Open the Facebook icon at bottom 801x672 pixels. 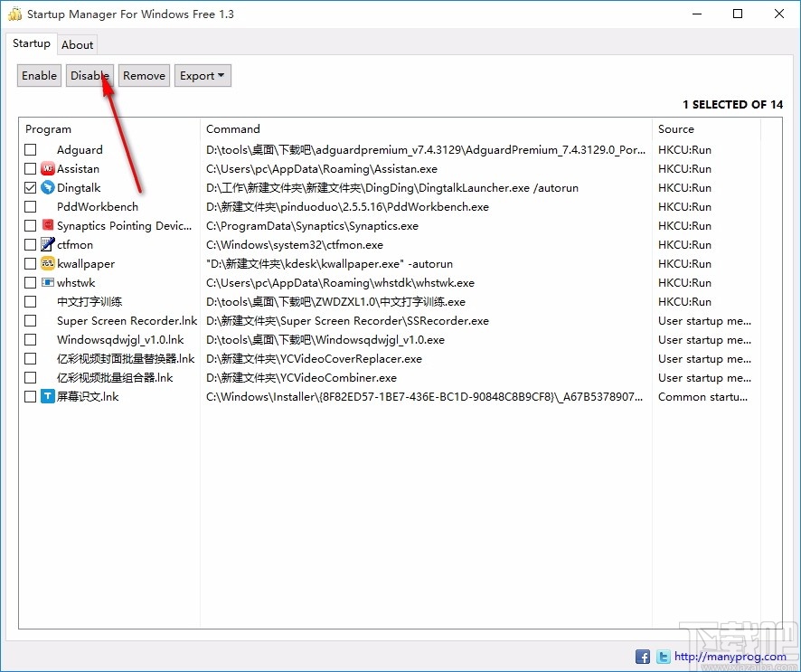[x=642, y=657]
